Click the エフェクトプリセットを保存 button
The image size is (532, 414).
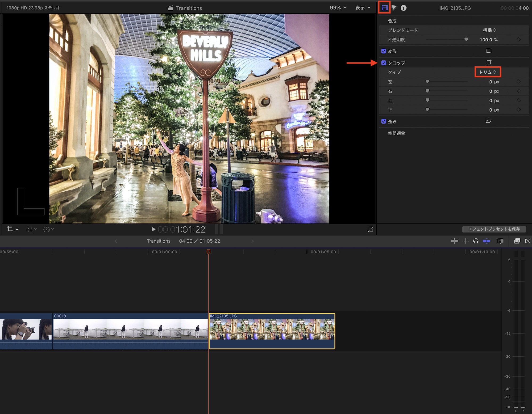click(494, 229)
